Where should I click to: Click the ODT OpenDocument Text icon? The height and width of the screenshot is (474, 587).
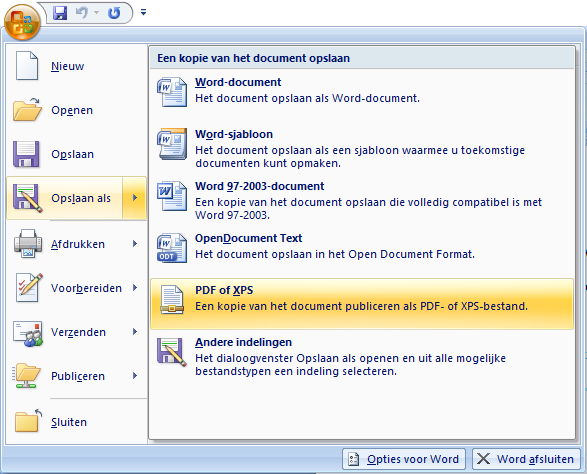click(x=172, y=248)
